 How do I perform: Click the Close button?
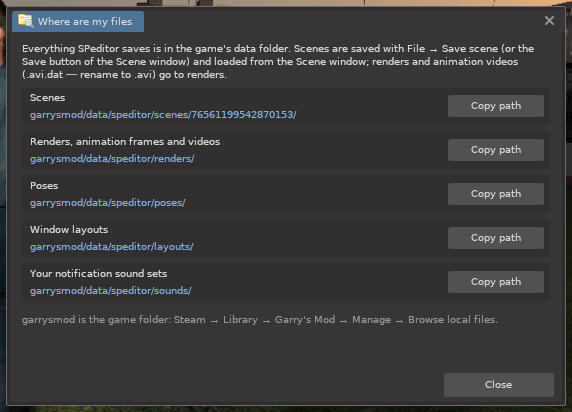click(499, 385)
